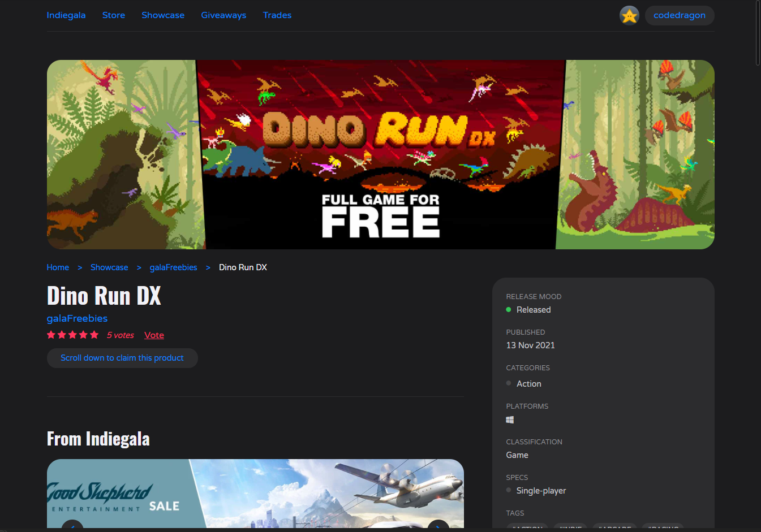Open the Indiegala nav item
The height and width of the screenshot is (532, 761).
[66, 15]
